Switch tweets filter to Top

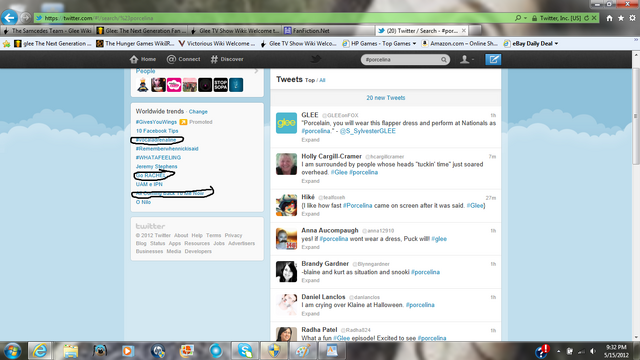click(310, 80)
